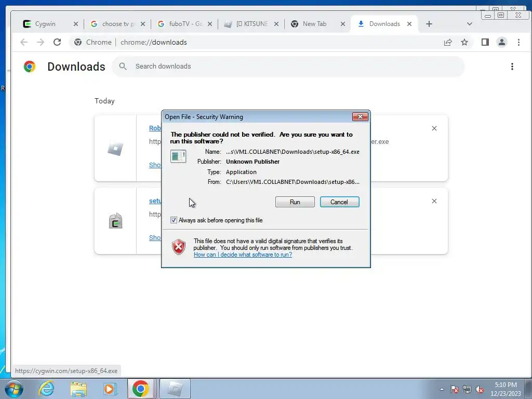Switch to the KITSUNE tab

[x=252, y=24]
